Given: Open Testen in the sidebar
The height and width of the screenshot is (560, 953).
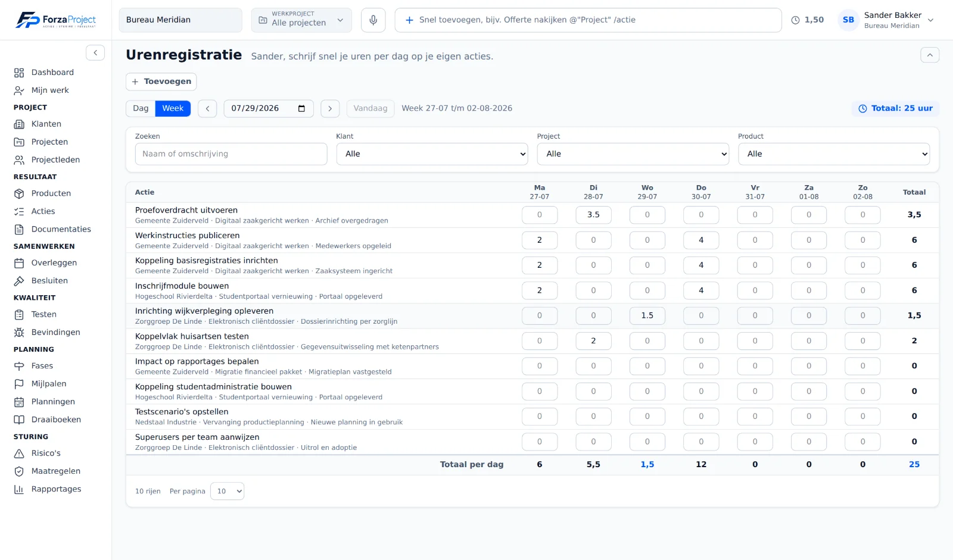Looking at the screenshot, I should coord(44,314).
